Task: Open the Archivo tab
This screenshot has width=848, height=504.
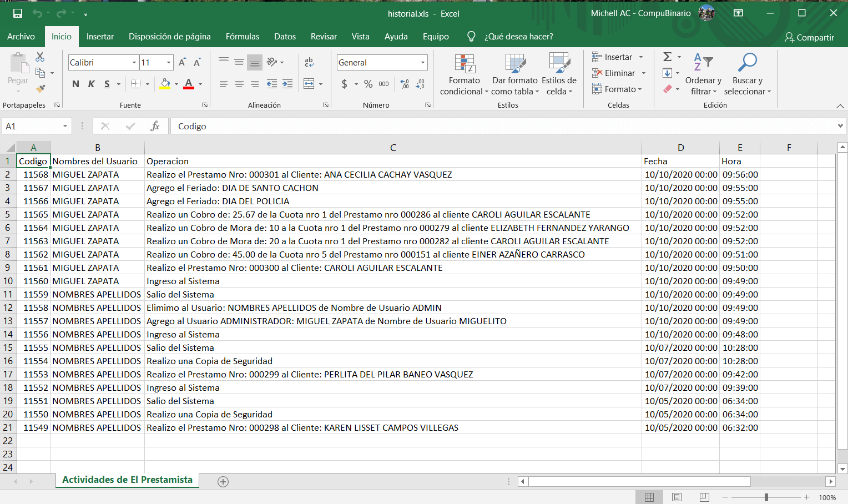Action: point(21,37)
